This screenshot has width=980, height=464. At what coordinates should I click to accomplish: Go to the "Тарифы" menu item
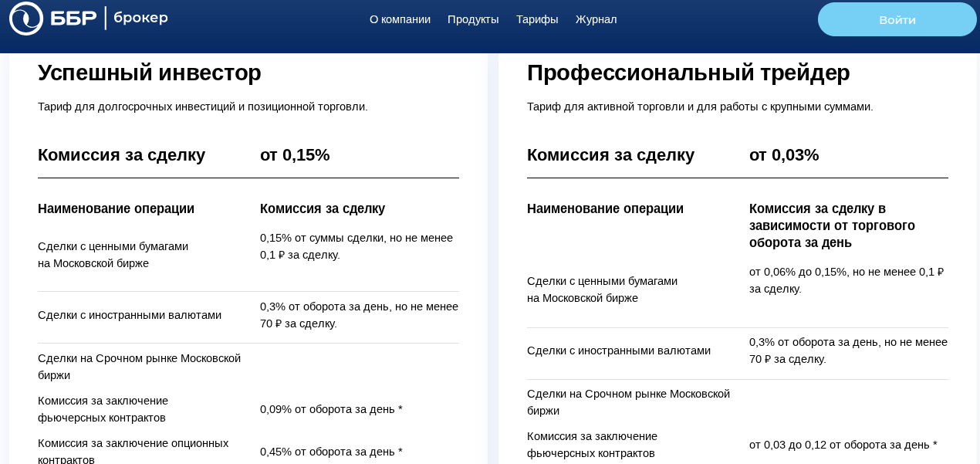pyautogui.click(x=537, y=19)
